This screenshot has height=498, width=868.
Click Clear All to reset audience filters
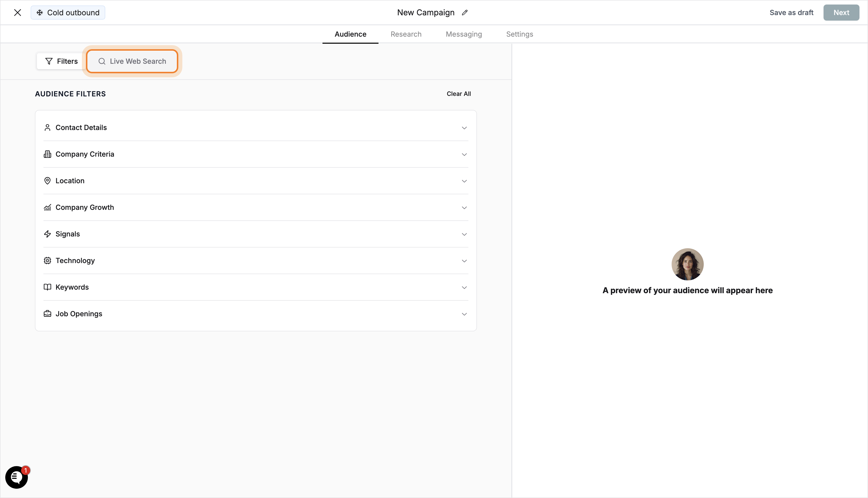[458, 93]
